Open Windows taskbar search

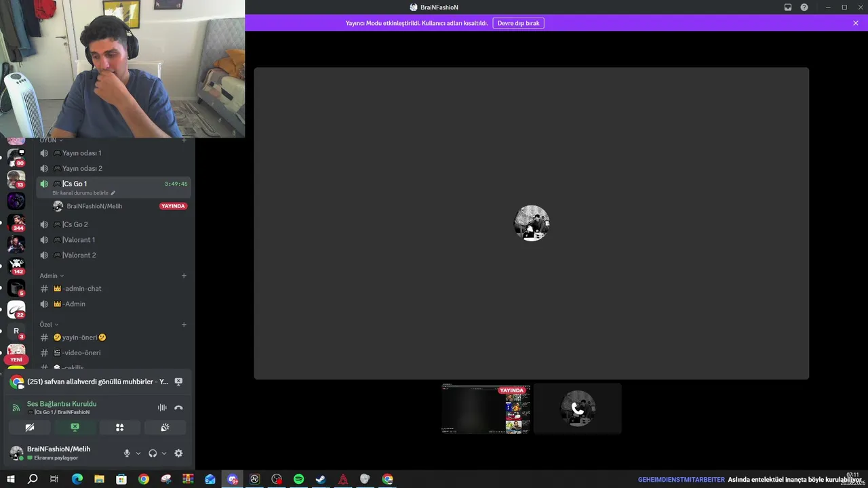(x=33, y=479)
